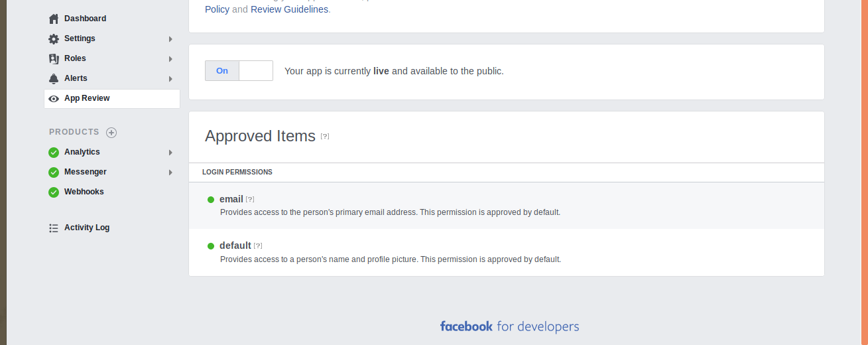Open the help tooltip beside default permission
The image size is (868, 345).
click(x=258, y=245)
